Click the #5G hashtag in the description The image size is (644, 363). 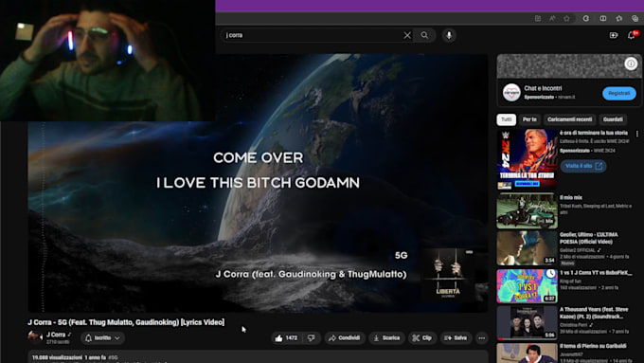(113, 357)
